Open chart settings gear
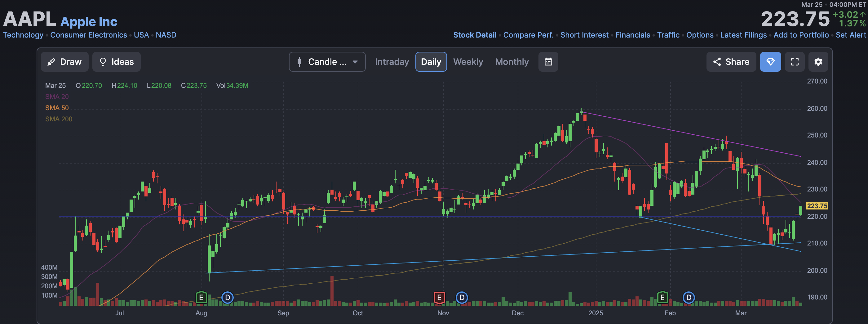The width and height of the screenshot is (868, 324). 818,62
